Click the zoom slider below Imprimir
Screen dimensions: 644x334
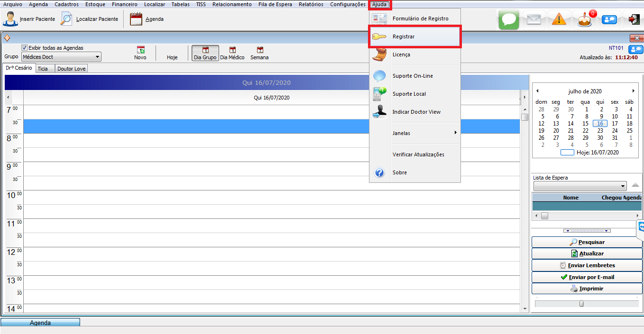pyautogui.click(x=581, y=304)
